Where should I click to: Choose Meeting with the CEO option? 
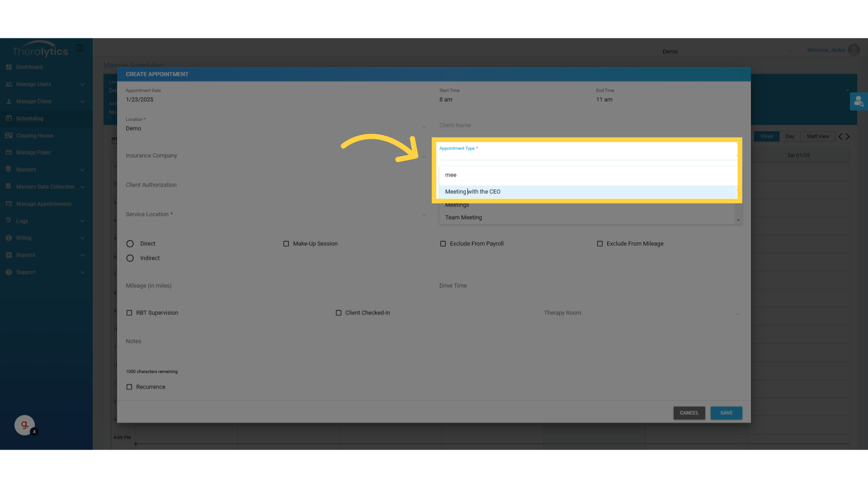point(472,192)
